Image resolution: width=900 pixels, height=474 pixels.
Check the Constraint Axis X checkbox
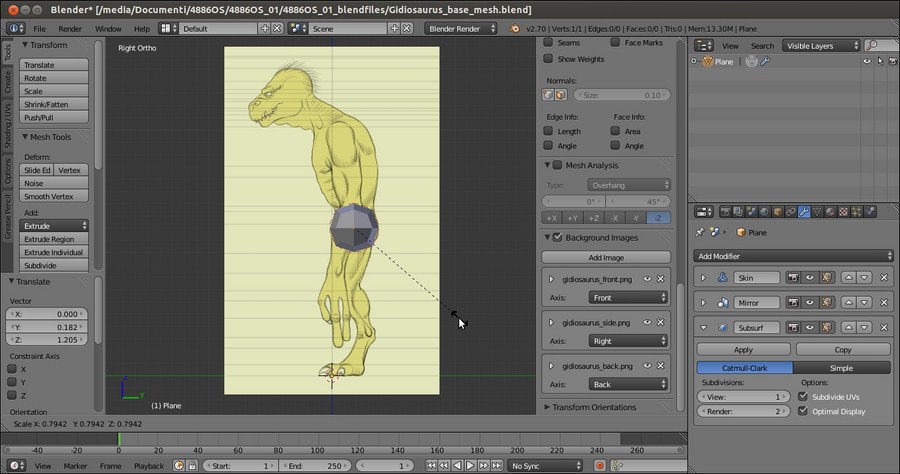tap(11, 369)
